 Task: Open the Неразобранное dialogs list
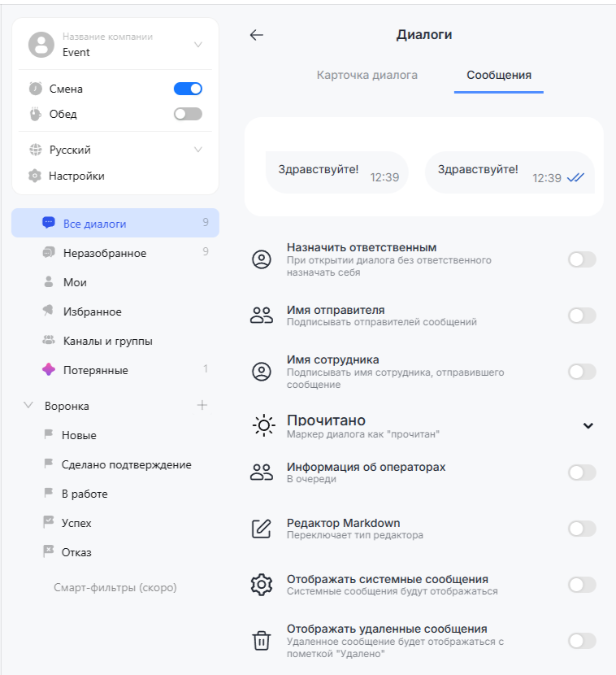click(x=105, y=253)
